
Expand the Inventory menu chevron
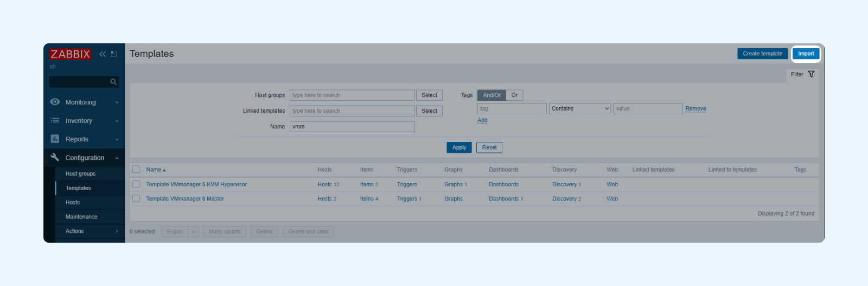click(x=117, y=121)
